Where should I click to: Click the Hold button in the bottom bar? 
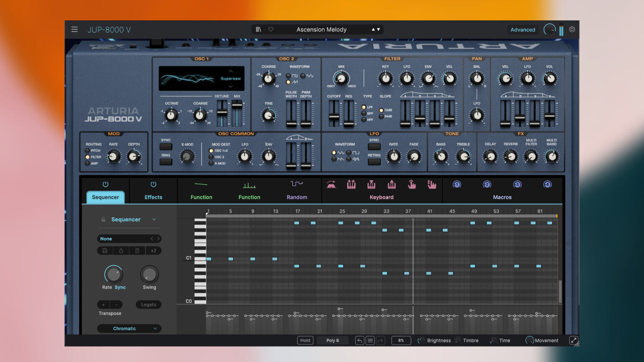point(305,340)
